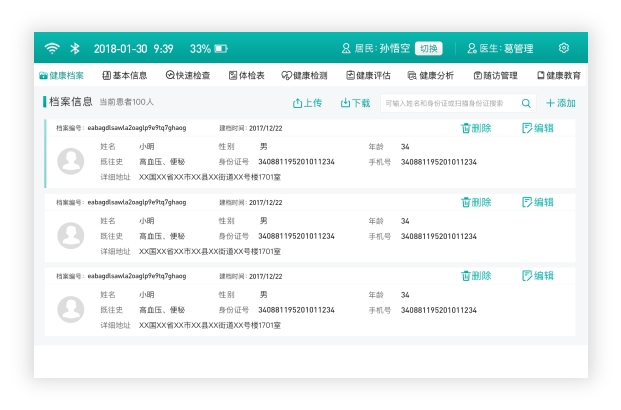Viewport: 621px width, 410px height.
Task: Open the 随访管理 tab
Action: tap(495, 75)
